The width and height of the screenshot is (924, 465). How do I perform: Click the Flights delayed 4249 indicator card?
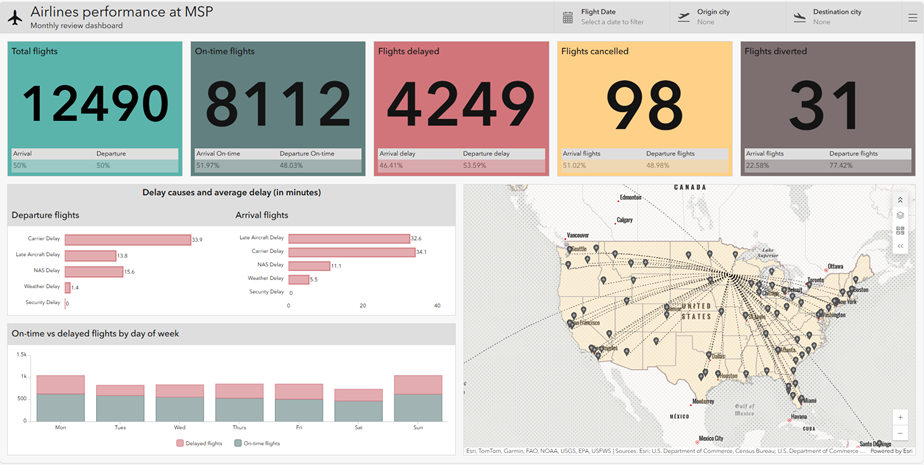[461, 108]
